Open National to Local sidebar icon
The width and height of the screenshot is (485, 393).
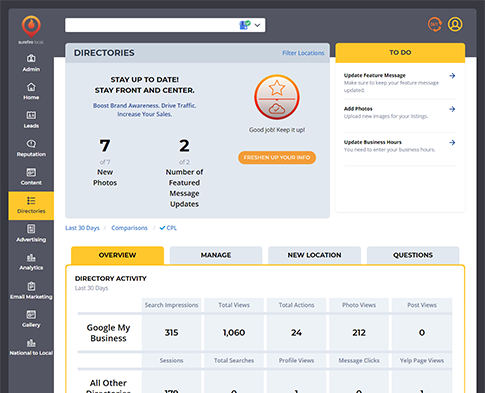pos(31,343)
